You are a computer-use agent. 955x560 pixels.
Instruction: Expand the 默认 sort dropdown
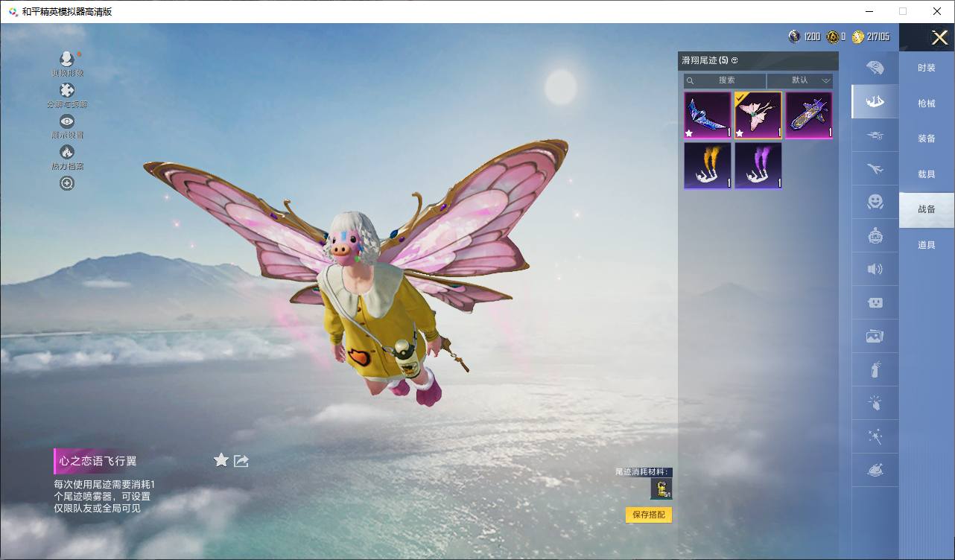tap(800, 80)
